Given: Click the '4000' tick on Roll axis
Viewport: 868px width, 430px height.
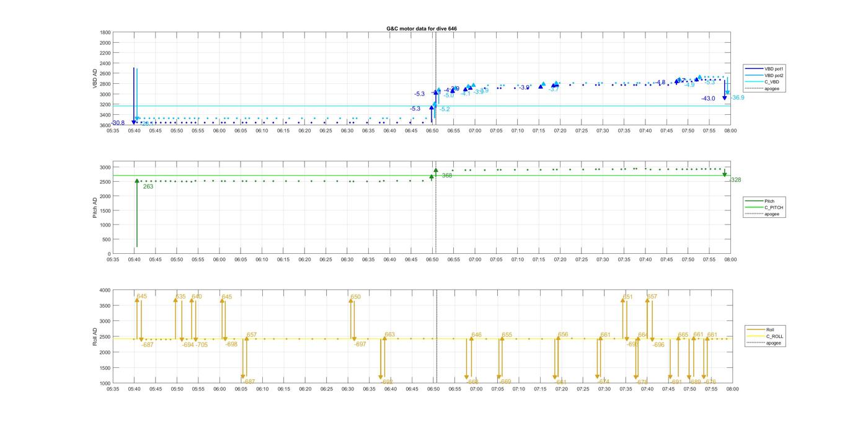Looking at the screenshot, I should pos(105,290).
